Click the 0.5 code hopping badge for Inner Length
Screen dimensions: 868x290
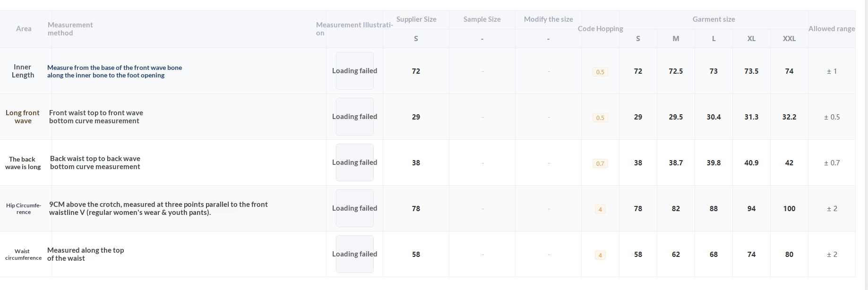tap(600, 72)
